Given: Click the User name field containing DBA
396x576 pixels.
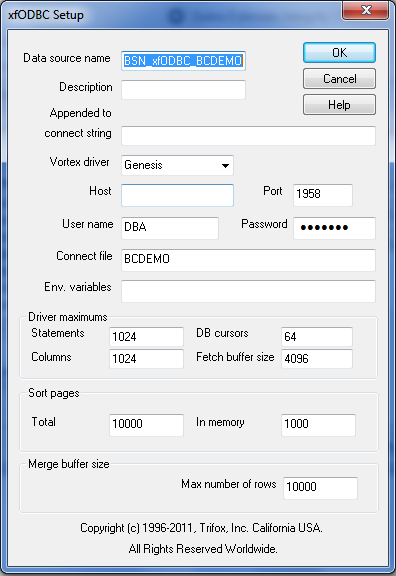Looking at the screenshot, I should (x=170, y=228).
